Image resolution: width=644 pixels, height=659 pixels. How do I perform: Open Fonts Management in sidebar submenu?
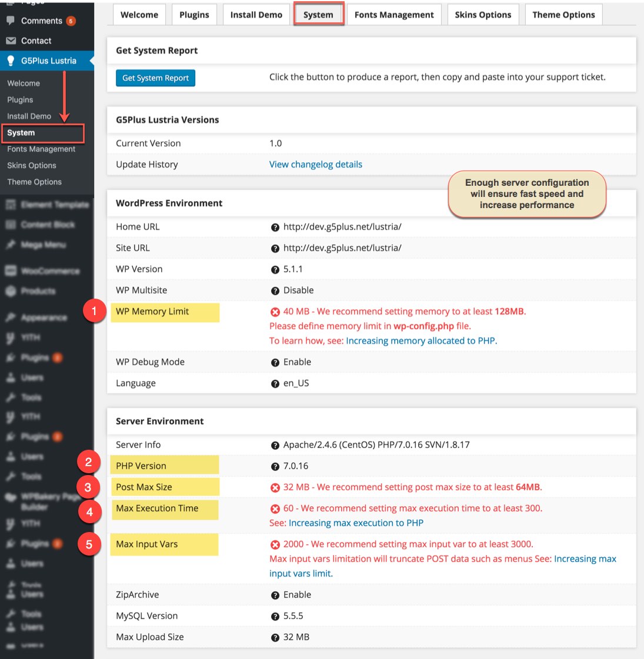(41, 149)
